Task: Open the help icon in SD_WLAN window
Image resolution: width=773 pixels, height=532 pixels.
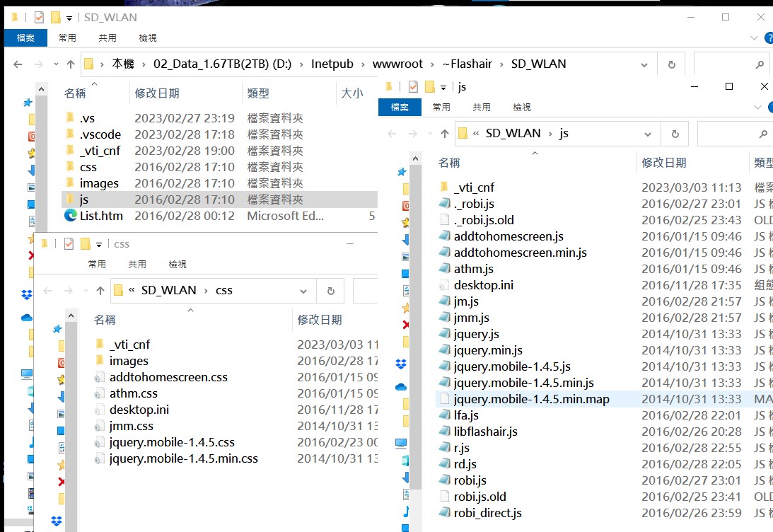Action: [769, 38]
